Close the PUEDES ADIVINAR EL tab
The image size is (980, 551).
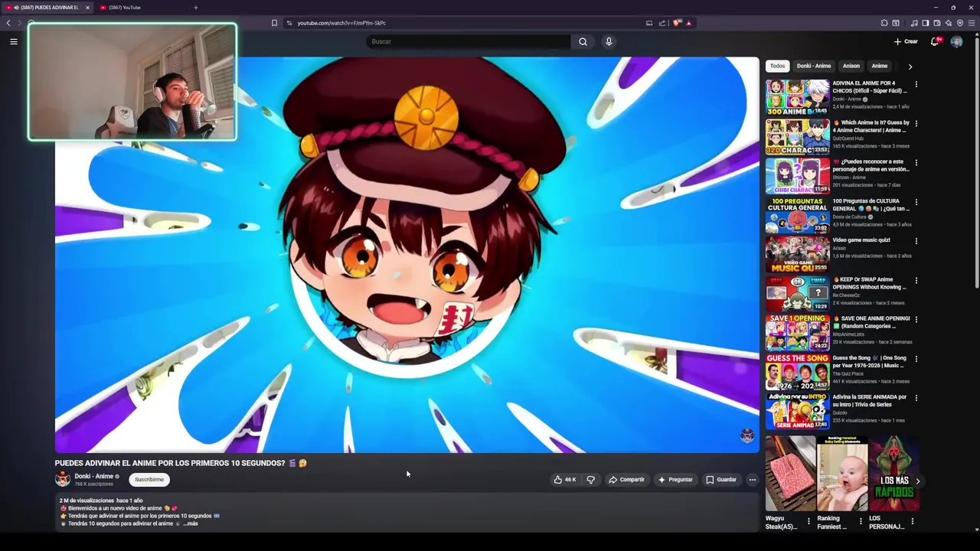[87, 8]
